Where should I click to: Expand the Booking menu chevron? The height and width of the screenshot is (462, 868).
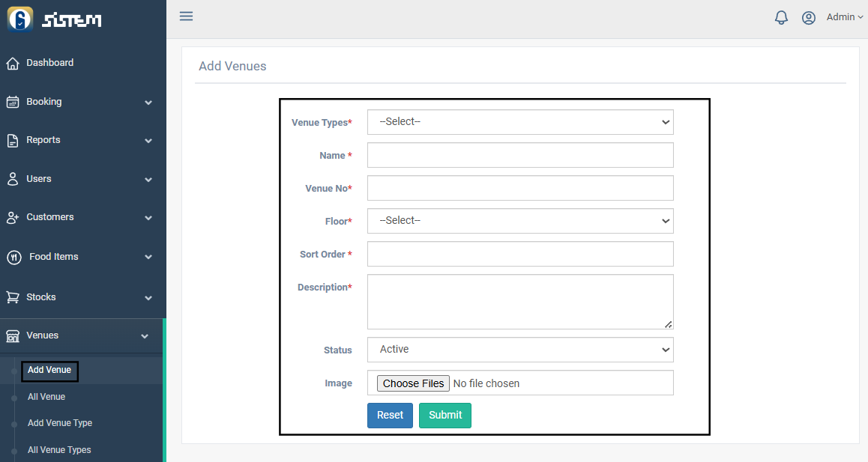pos(148,103)
